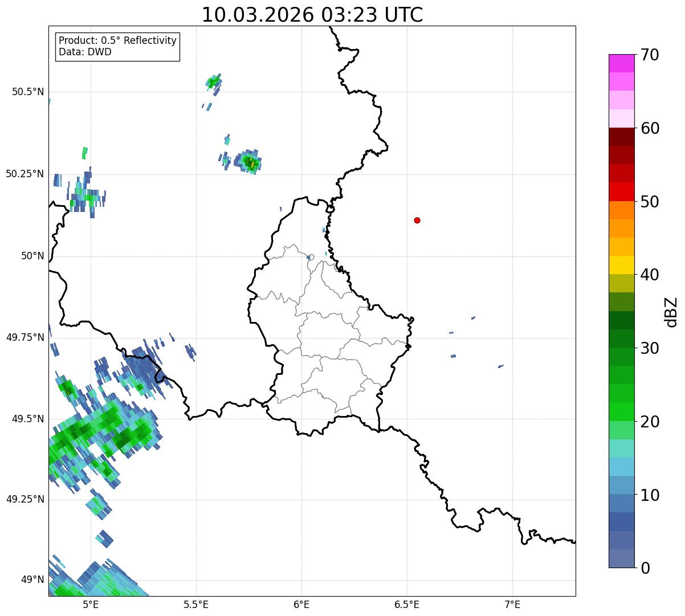The width and height of the screenshot is (685, 616).
Task: Pick the yellow colorbar segment just above 40
Action: pos(621,265)
